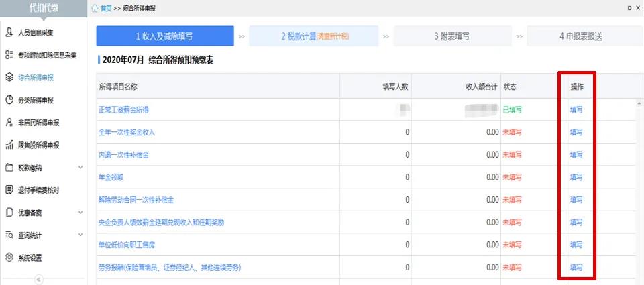Go to step 3 附表填写
The image size is (644, 285).
pos(452,36)
